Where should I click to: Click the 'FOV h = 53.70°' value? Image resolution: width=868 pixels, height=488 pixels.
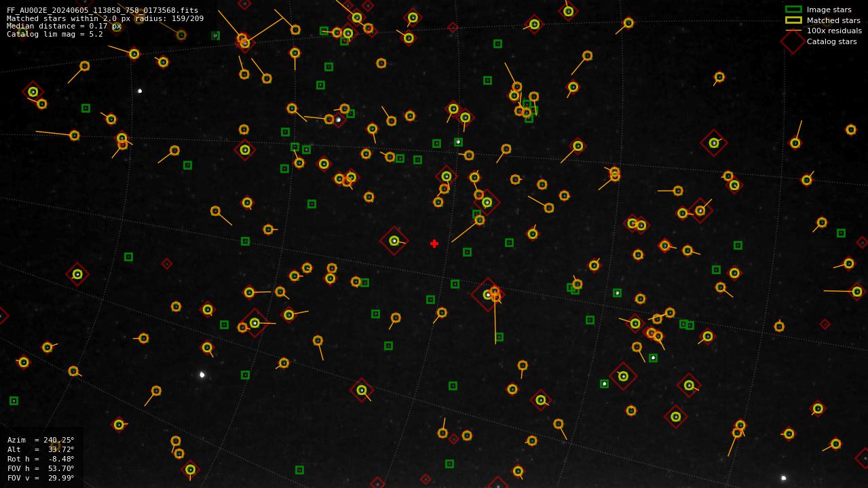(x=41, y=468)
